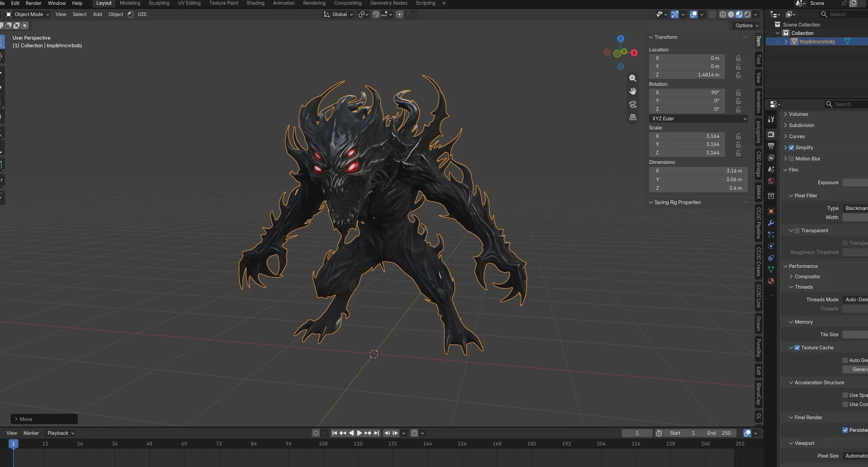
Task: Toggle viewport overlays button
Action: click(693, 15)
